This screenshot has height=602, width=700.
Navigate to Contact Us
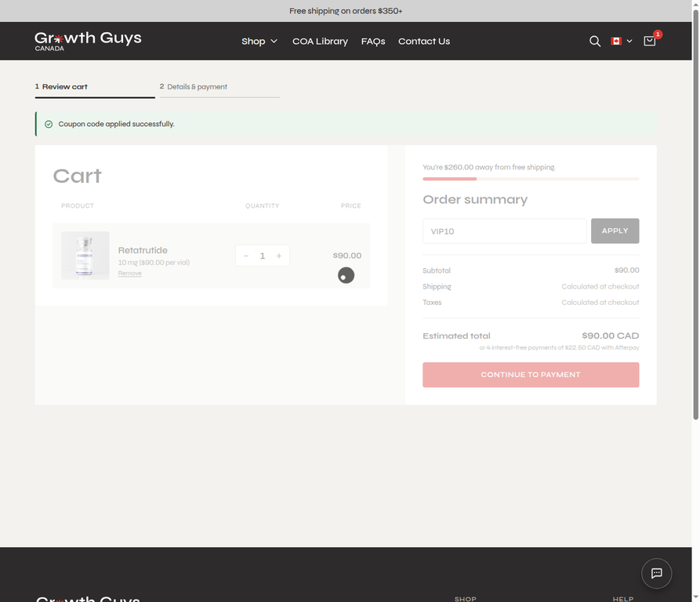click(424, 41)
